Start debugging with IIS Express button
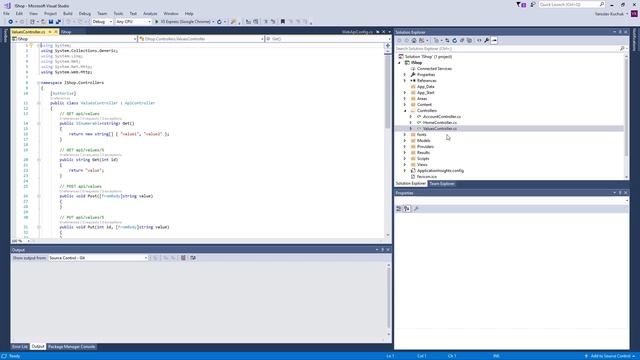Screen dimensions: 640x360 [x=184, y=22]
